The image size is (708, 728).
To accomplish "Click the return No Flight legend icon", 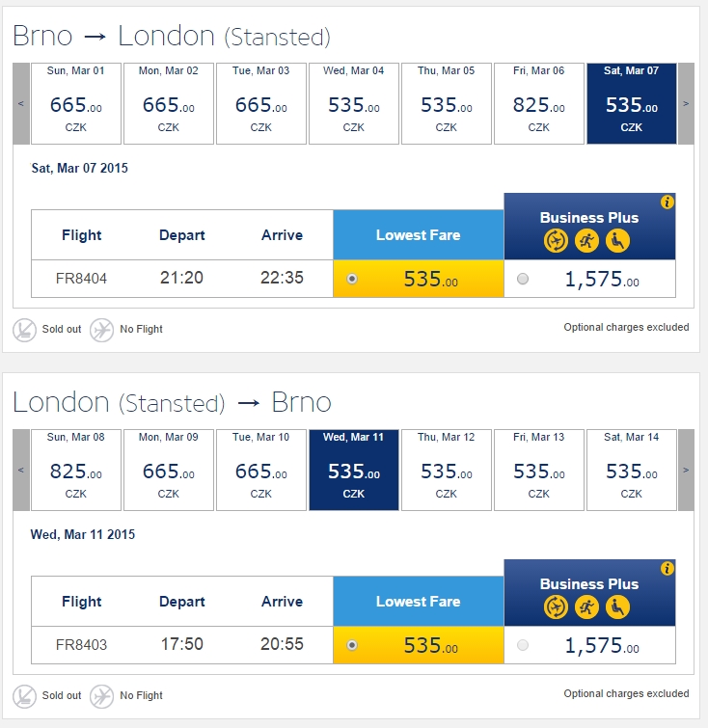I will click(x=101, y=696).
